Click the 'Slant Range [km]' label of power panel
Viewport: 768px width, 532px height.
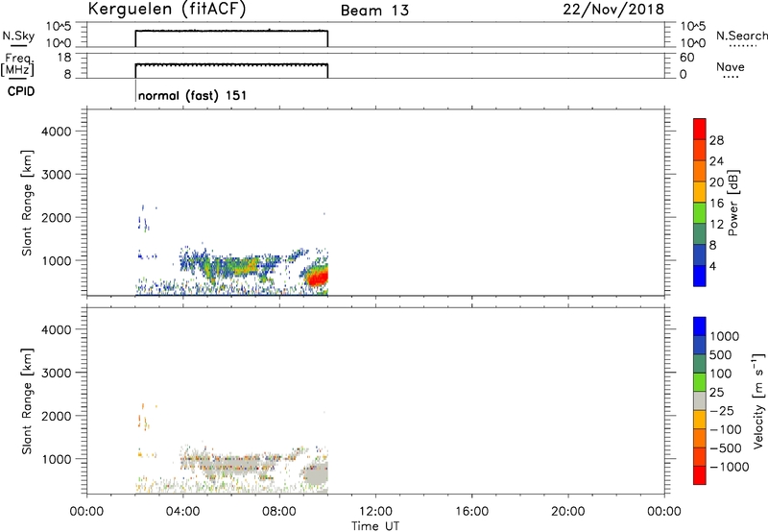(27, 204)
